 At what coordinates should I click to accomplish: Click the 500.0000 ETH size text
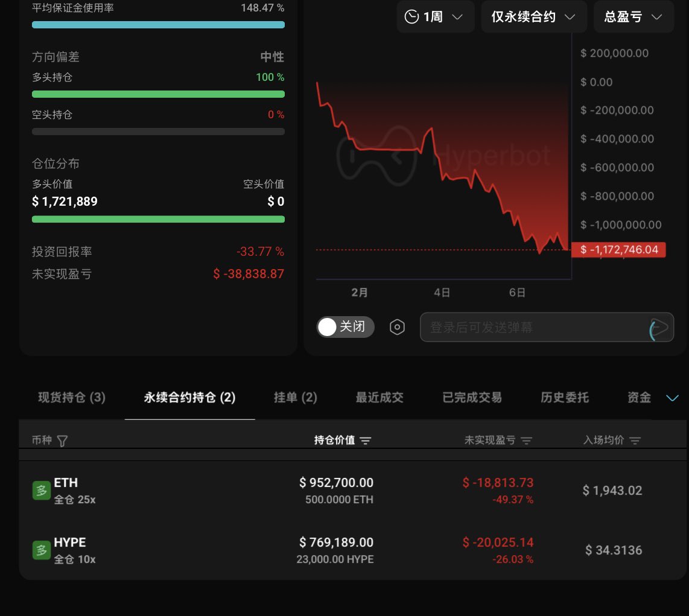pyautogui.click(x=339, y=500)
